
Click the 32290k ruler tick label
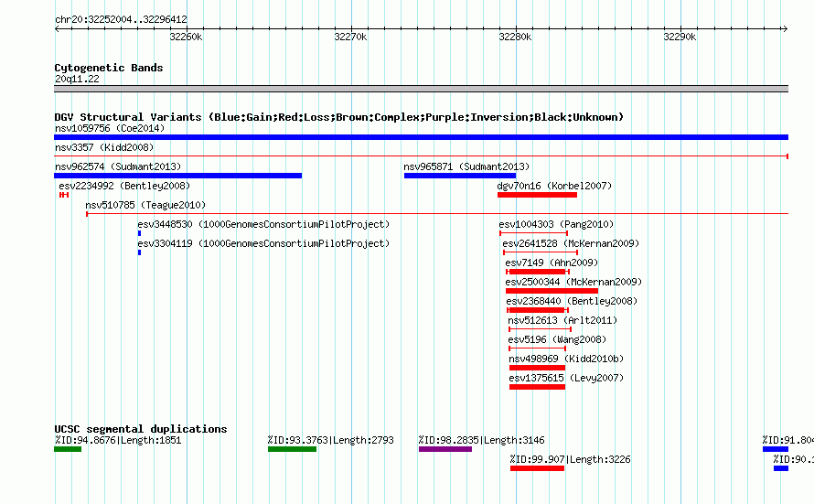(x=680, y=37)
